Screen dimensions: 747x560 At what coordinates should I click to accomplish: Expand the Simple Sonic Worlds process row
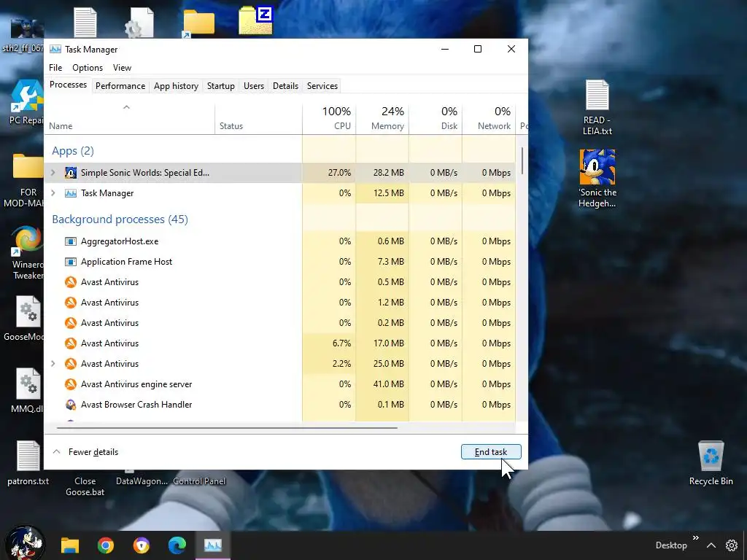[53, 172]
